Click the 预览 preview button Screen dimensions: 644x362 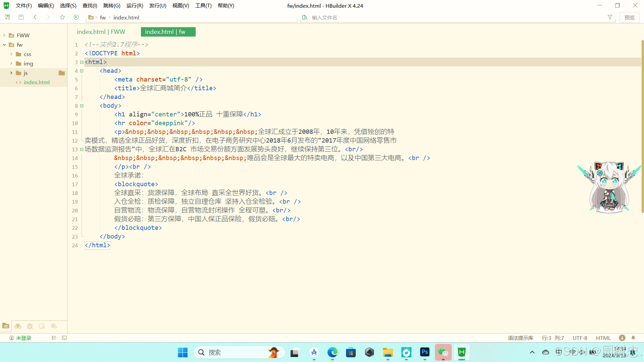629,17
